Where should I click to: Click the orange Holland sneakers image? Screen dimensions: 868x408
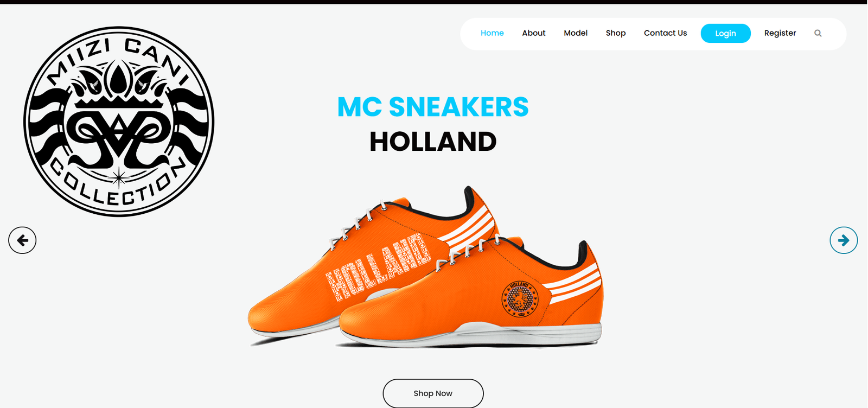(426, 267)
